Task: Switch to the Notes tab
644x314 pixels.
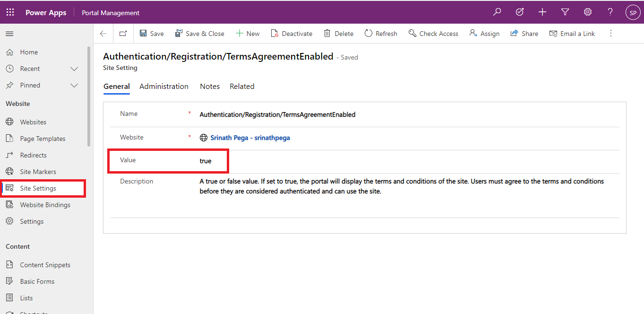Action: (x=209, y=87)
